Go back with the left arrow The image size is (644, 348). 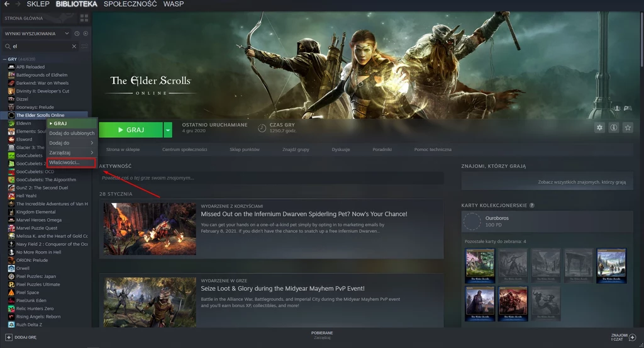pos(6,4)
